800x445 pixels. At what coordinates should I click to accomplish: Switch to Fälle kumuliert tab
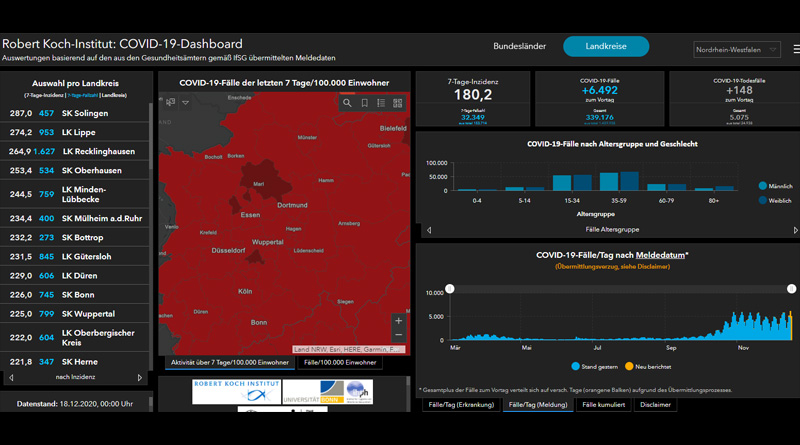[604, 405]
